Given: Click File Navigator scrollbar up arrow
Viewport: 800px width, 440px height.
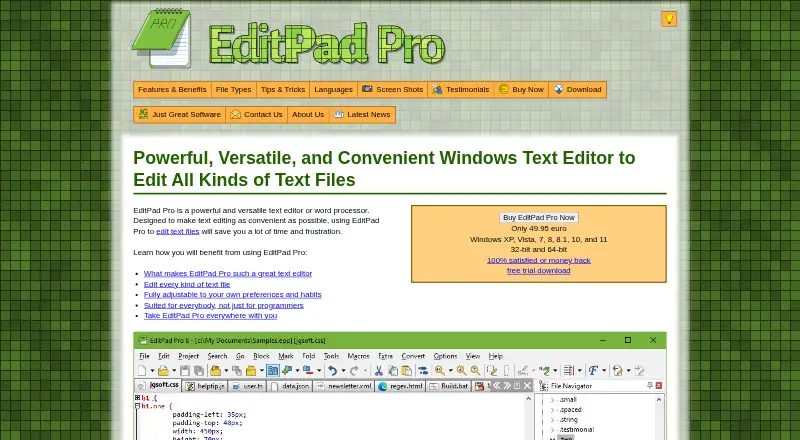Looking at the screenshot, I should point(659,400).
